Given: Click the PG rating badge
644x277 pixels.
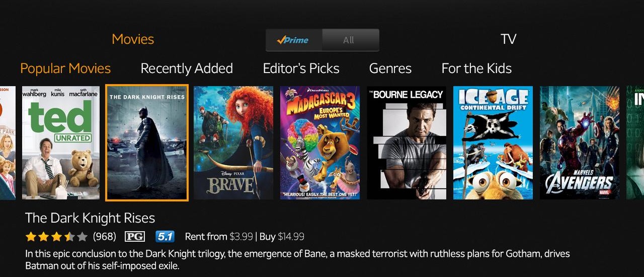Looking at the screenshot, I should [134, 236].
